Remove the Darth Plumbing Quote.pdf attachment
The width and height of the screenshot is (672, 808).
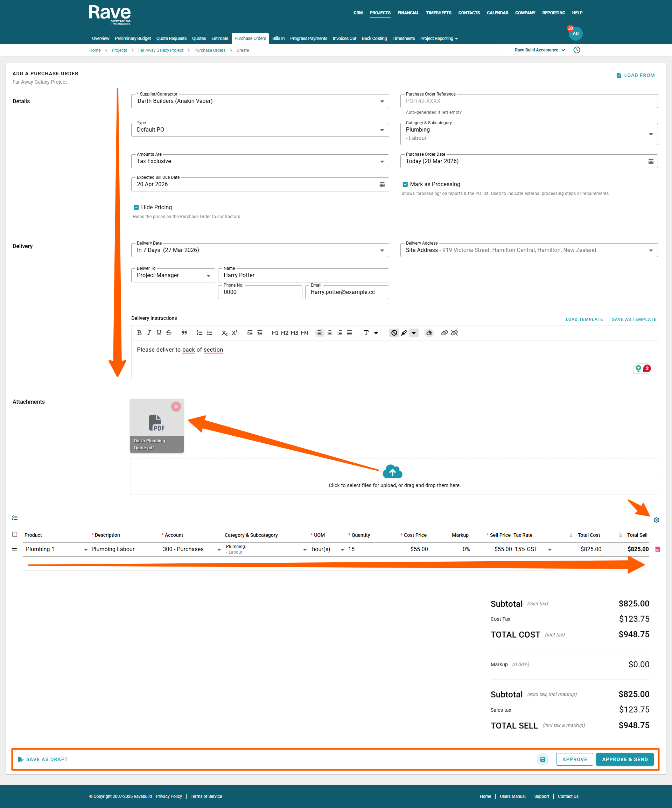pyautogui.click(x=176, y=406)
